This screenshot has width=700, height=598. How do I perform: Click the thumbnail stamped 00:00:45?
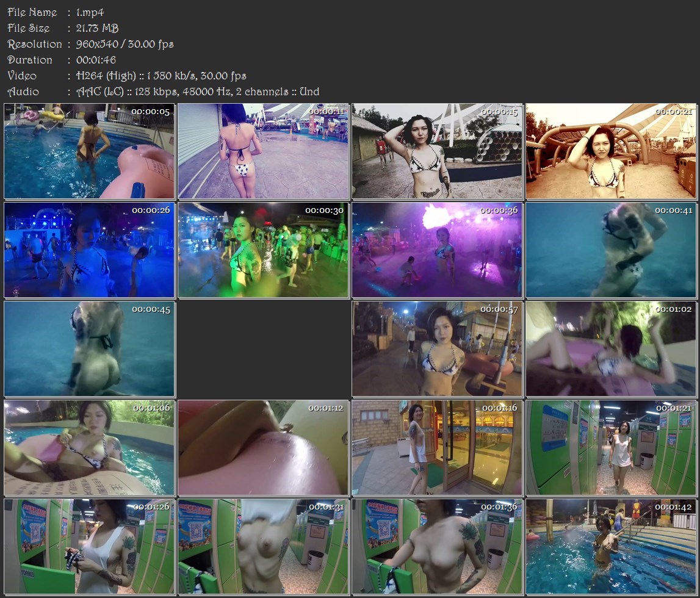point(89,349)
